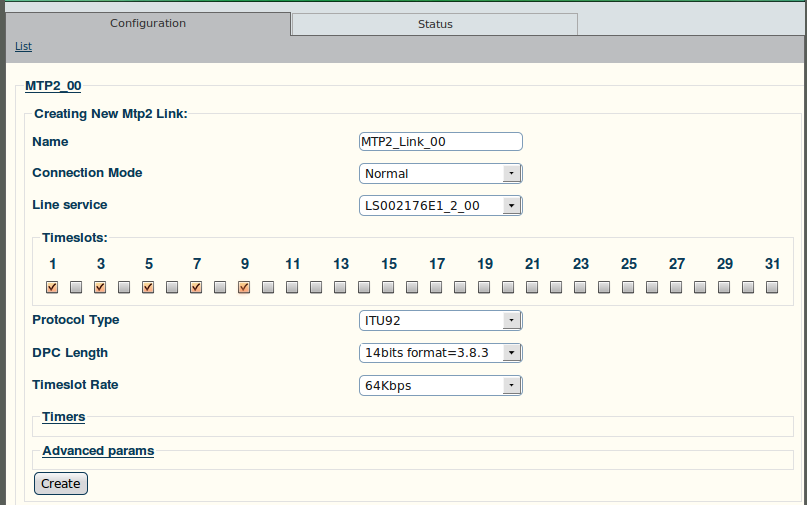Expand the Timers section

(63, 417)
